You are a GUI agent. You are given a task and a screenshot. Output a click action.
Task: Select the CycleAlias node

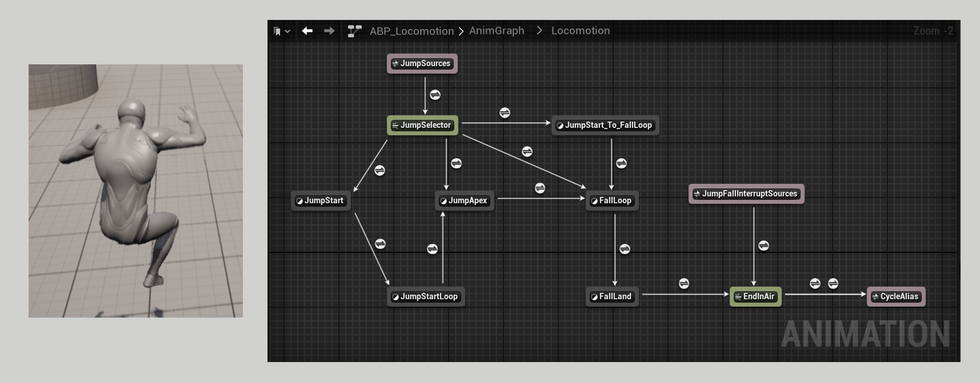[896, 297]
